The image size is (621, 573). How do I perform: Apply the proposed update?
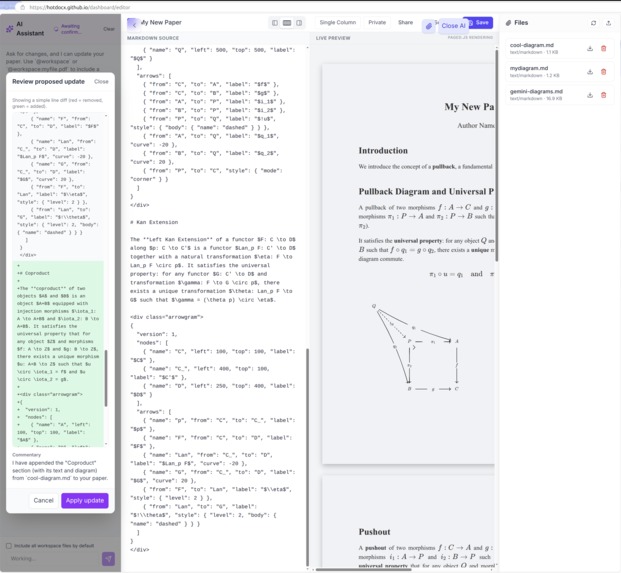click(x=85, y=501)
